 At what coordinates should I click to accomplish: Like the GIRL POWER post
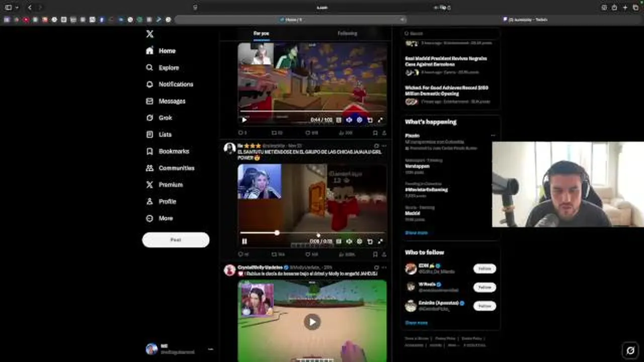click(312, 254)
